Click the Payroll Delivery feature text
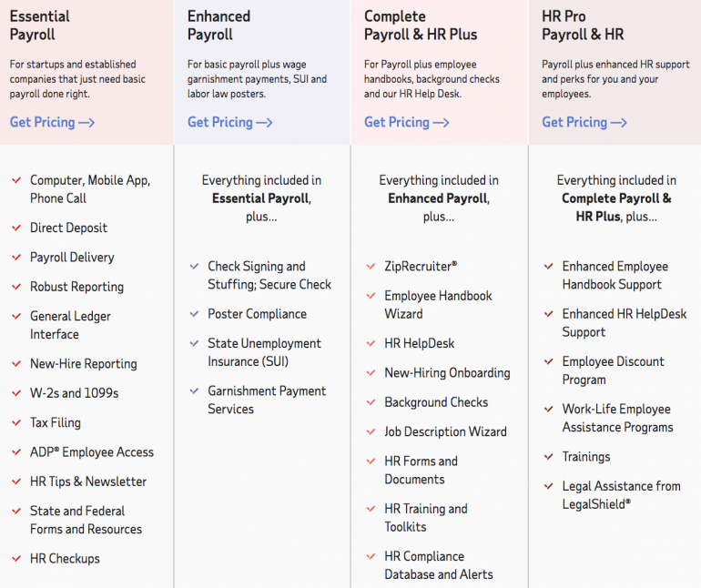The height and width of the screenshot is (588, 701). coord(72,258)
